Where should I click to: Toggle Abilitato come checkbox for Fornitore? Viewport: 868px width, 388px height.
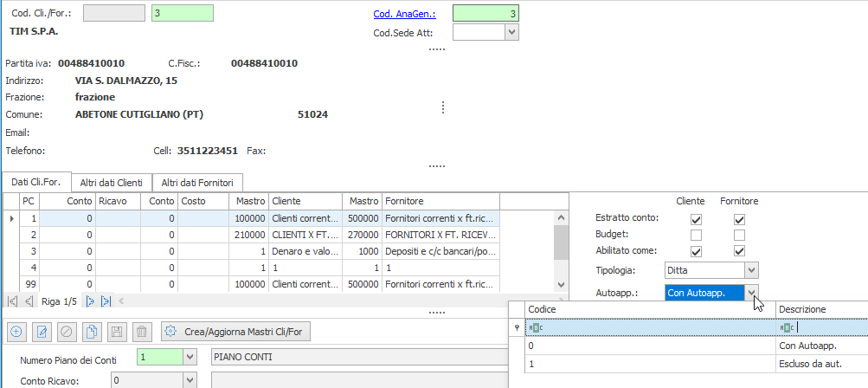pyautogui.click(x=739, y=251)
